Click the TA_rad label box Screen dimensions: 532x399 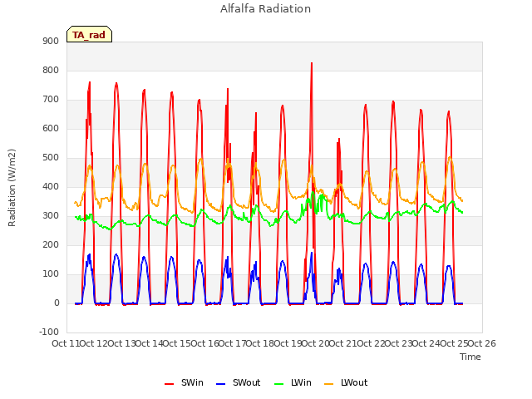click(x=89, y=34)
